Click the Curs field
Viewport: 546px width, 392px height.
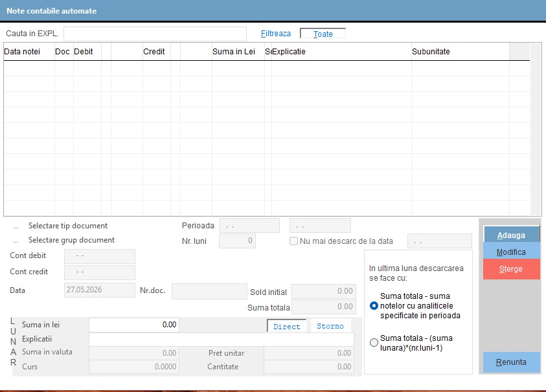pyautogui.click(x=134, y=367)
